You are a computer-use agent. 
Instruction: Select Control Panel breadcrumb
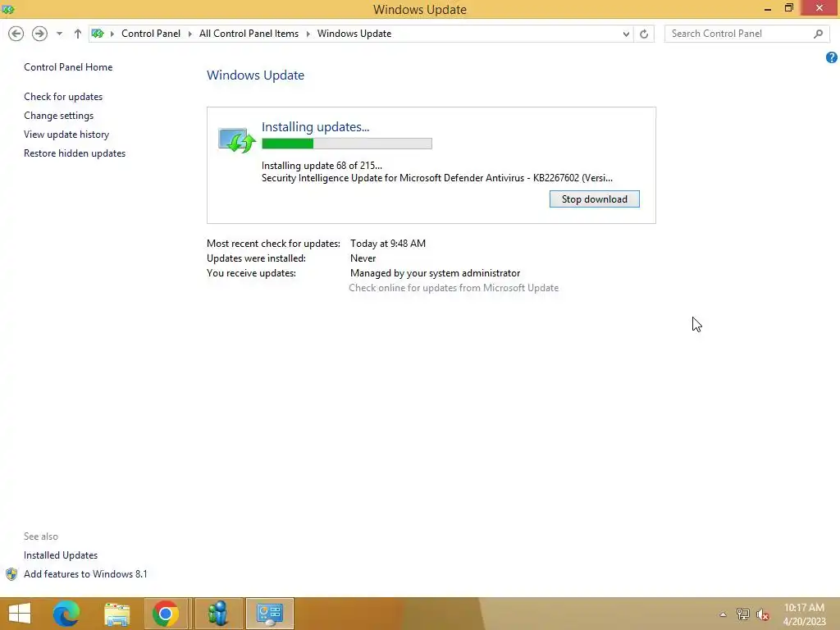tap(151, 33)
